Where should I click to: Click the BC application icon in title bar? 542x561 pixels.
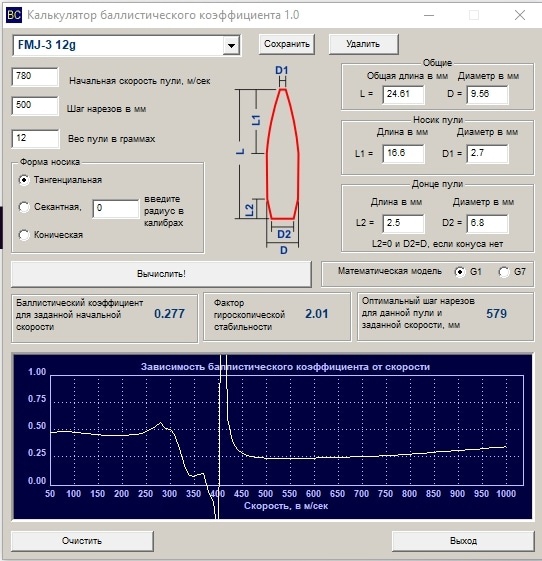[14, 15]
